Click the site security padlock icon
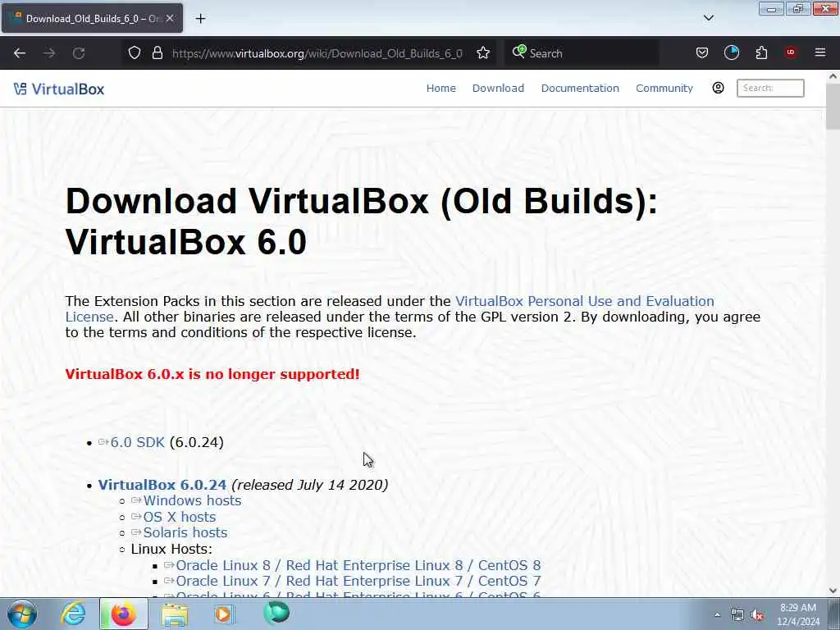Screen dimensions: 840x630 click(157, 52)
